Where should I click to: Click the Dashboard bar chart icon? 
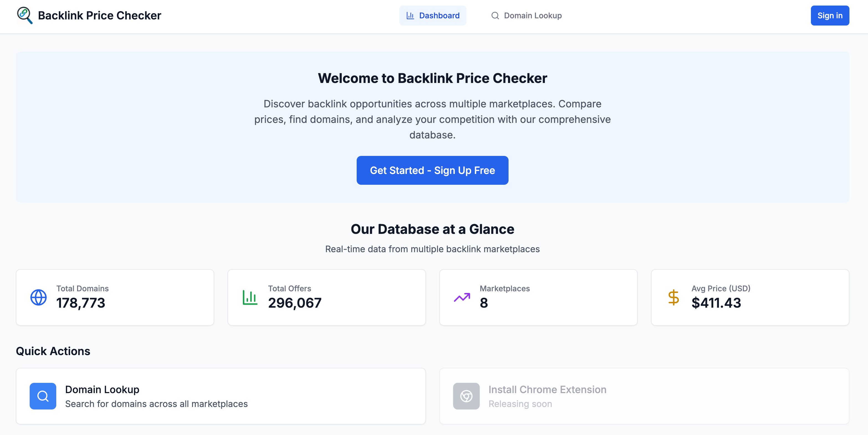click(410, 16)
